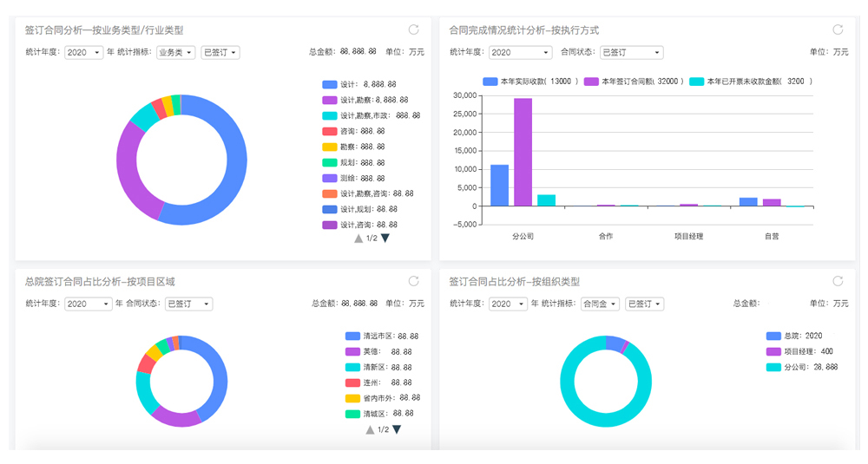Image resolution: width=868 pixels, height=464 pixels.
Task: Click refresh icon on 合同完成情况统计分析 panel
Action: (838, 29)
